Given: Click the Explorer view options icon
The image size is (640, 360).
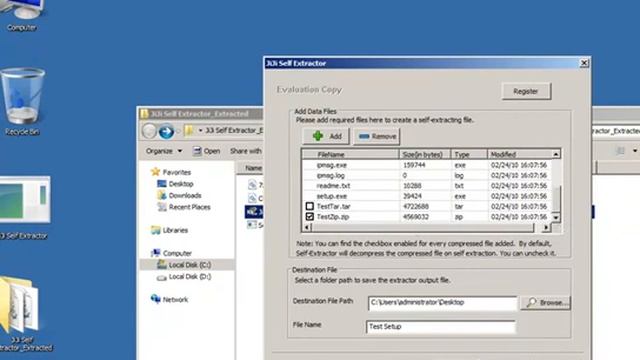Looking at the screenshot, I should 620,151.
